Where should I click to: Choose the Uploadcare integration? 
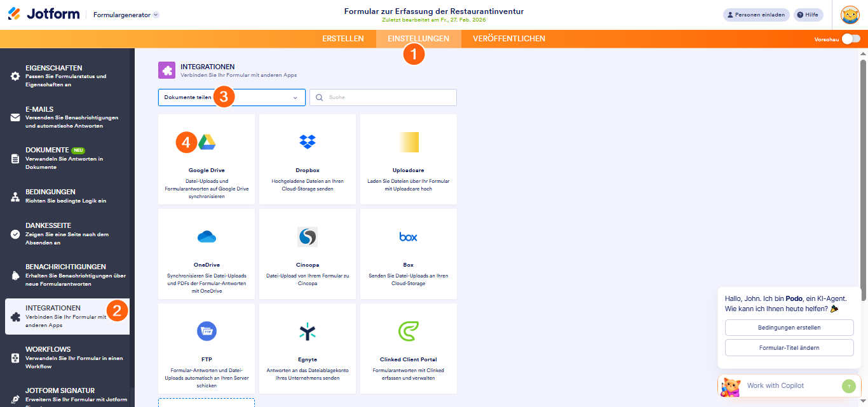coord(407,159)
